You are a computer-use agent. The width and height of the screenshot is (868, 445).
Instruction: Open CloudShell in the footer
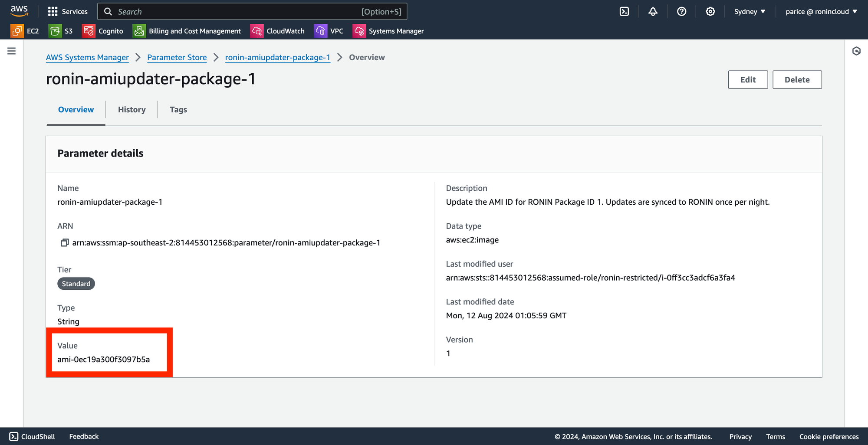click(32, 436)
